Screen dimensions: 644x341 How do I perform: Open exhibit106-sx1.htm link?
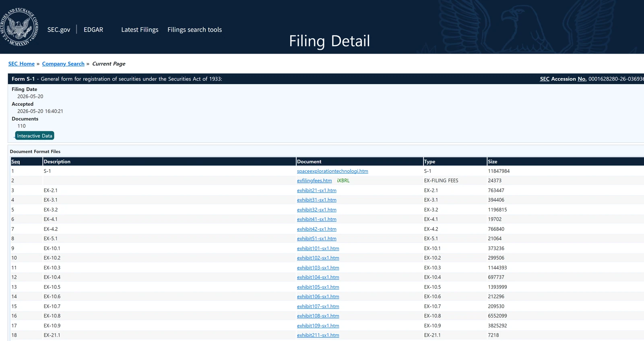coord(318,297)
